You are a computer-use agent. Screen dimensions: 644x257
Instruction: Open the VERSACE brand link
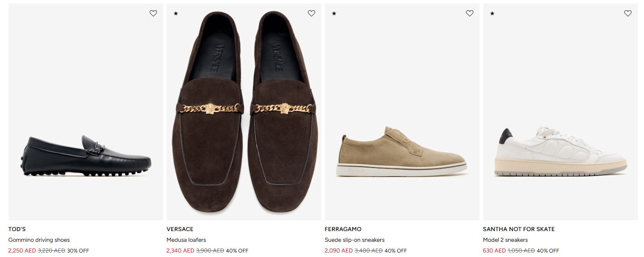tap(180, 229)
